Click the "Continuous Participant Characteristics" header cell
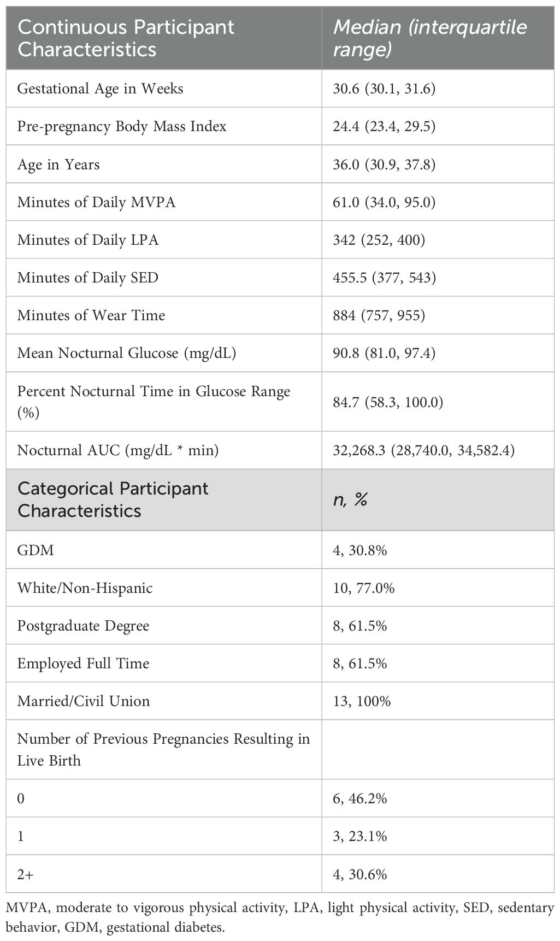The height and width of the screenshot is (941, 560). click(x=126, y=38)
